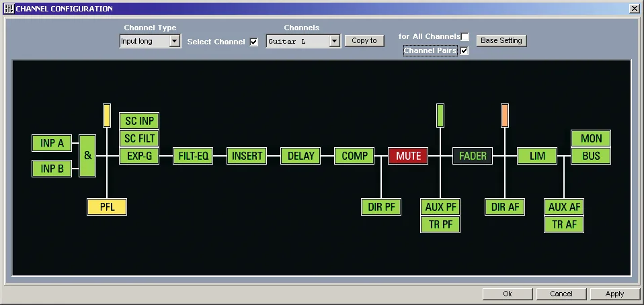Click the yellow meter point above PFL
The height and width of the screenshot is (305, 644).
pos(107,116)
